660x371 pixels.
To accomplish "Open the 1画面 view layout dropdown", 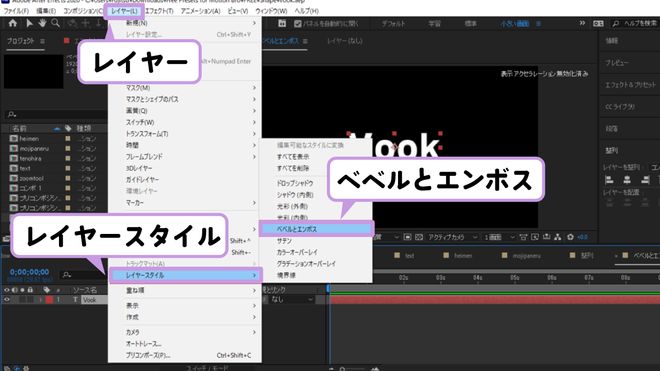I will coord(499,237).
